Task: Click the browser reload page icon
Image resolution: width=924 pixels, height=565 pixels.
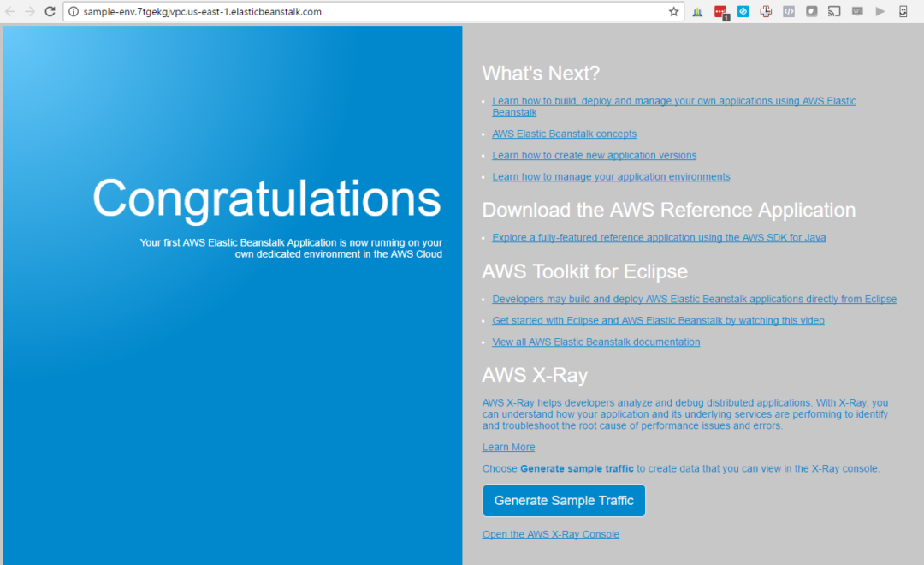Action: coord(50,12)
